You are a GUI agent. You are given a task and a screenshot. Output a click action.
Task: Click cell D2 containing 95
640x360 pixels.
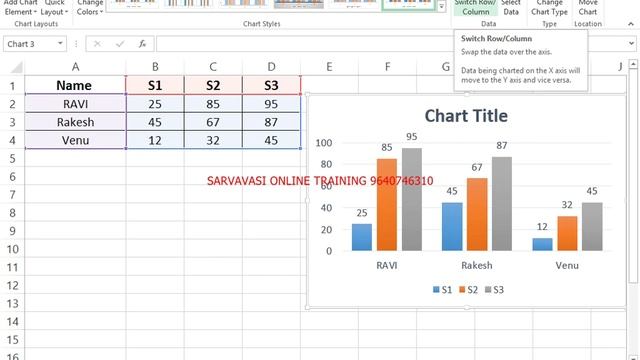pyautogui.click(x=271, y=104)
